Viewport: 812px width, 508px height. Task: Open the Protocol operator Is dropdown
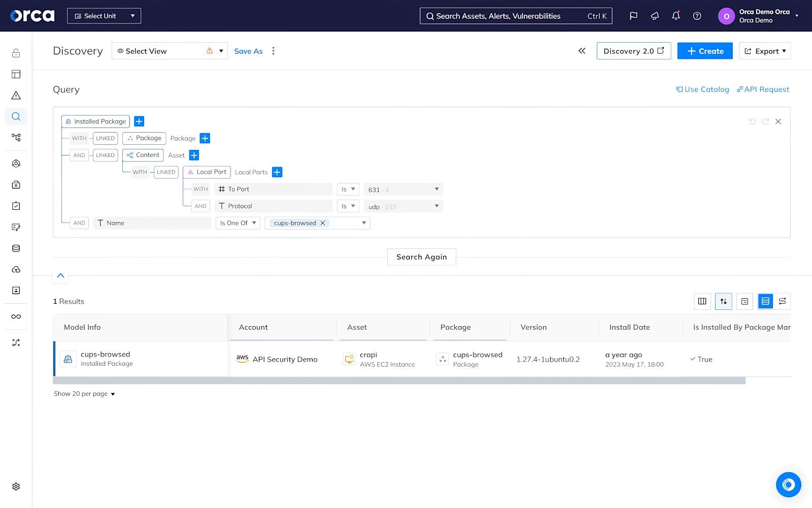tap(348, 206)
